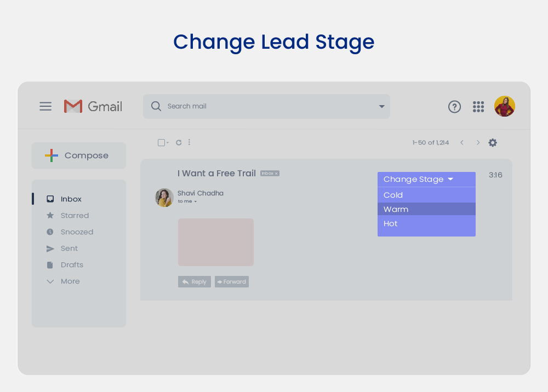Select the Warm stage option
The width and height of the screenshot is (548, 392).
426,209
